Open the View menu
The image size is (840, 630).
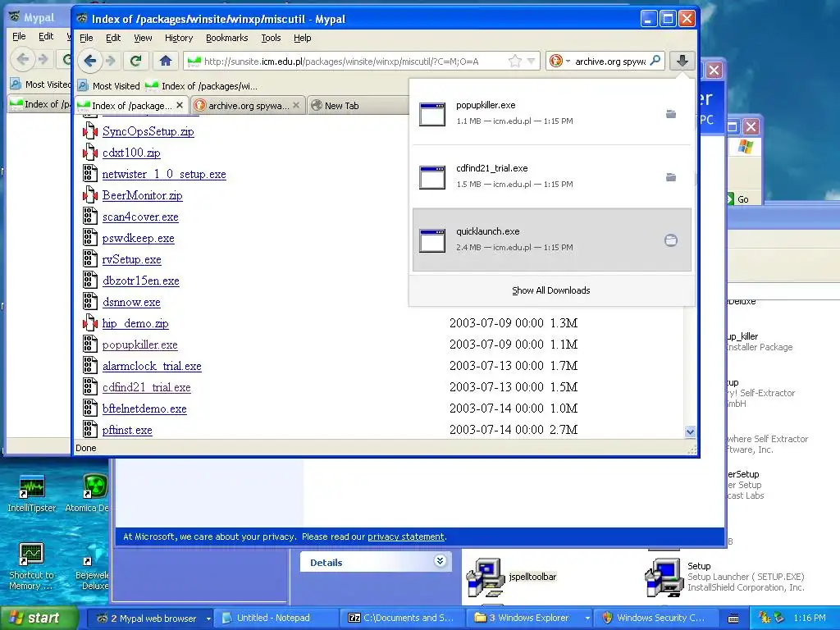tap(143, 38)
